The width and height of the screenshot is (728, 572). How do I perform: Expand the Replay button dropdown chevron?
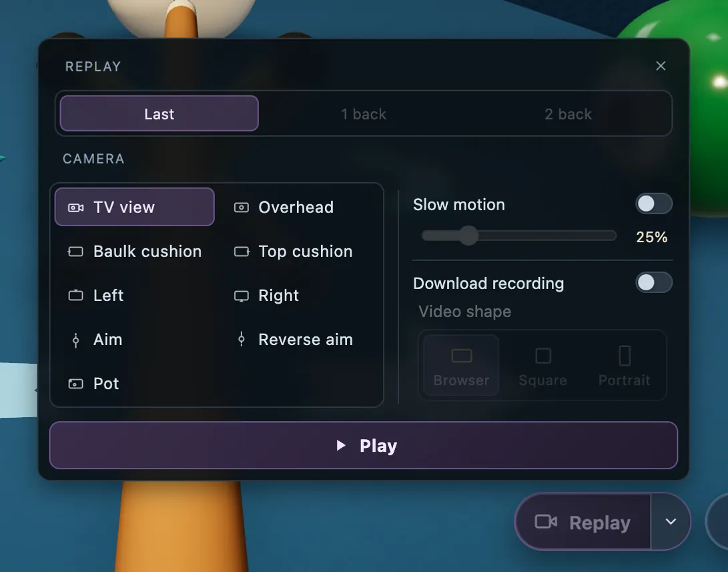(x=671, y=522)
